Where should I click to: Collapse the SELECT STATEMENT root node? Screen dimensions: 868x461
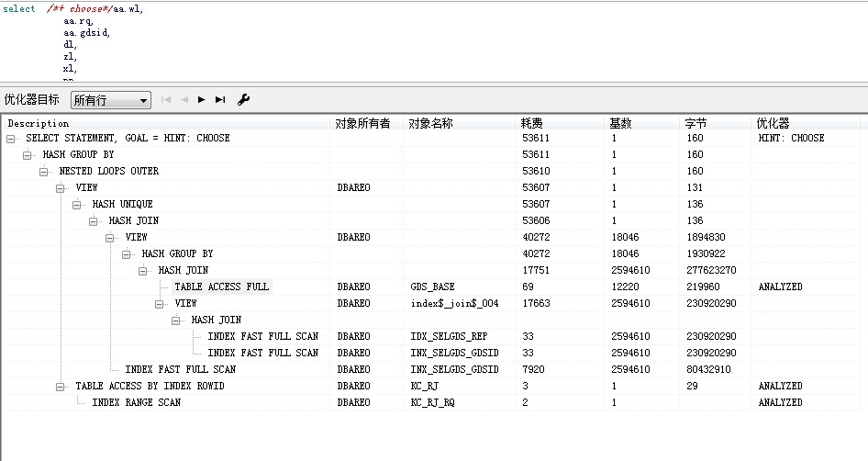click(x=10, y=139)
